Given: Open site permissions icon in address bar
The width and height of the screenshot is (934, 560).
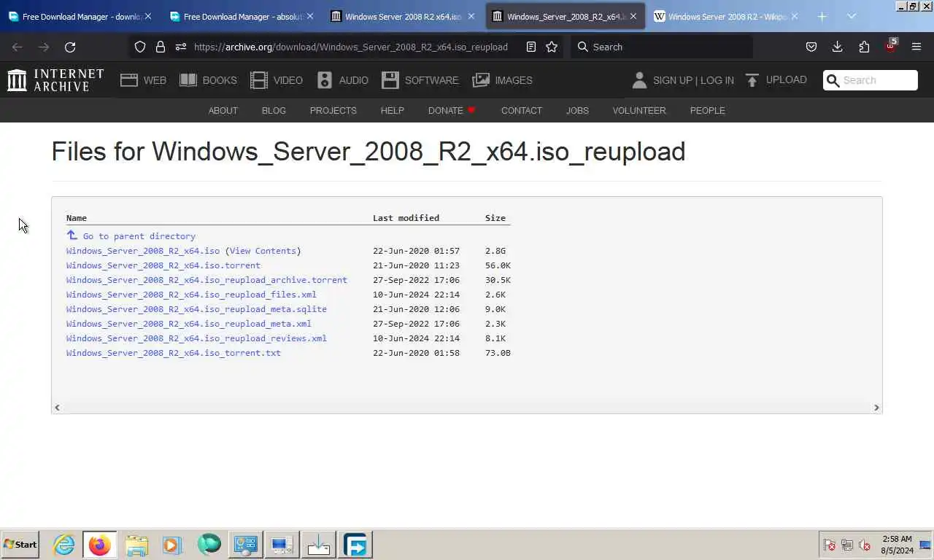Looking at the screenshot, I should (180, 47).
